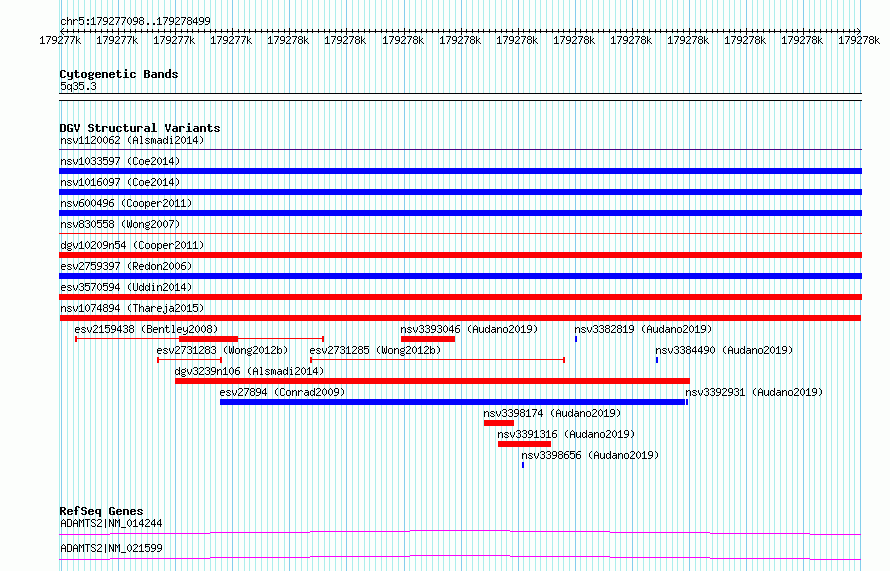Select the dgv3239n106 red variant bar
Viewport: 890px width, 571px height.
point(433,381)
